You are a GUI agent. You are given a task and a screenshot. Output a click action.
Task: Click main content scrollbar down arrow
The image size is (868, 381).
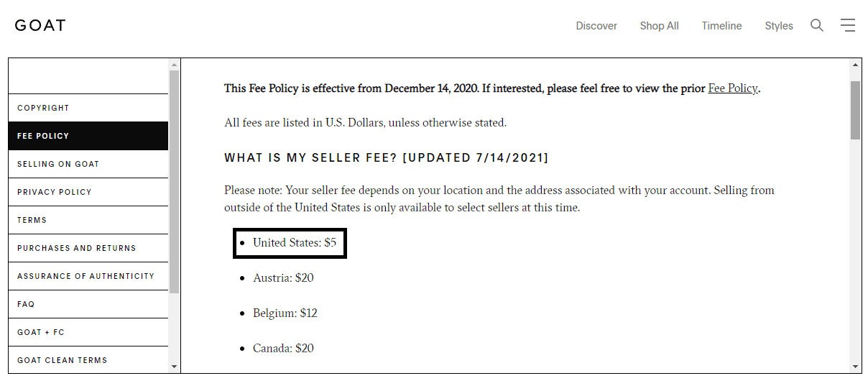[855, 367]
